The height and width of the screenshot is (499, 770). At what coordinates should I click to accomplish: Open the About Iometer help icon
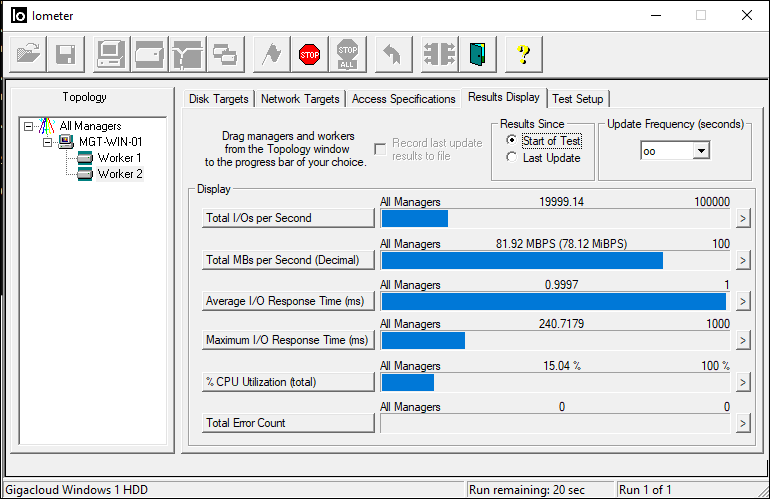[522, 54]
